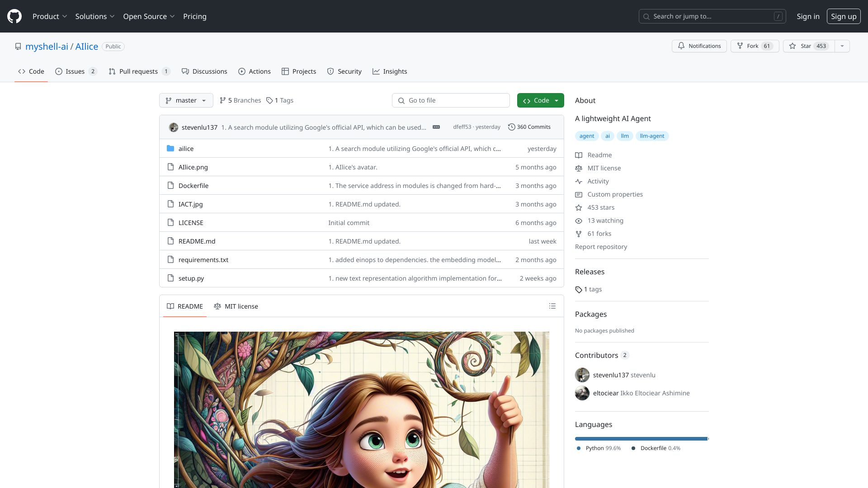
Task: Click stevenlu137 avatar in contributors
Action: (x=582, y=375)
